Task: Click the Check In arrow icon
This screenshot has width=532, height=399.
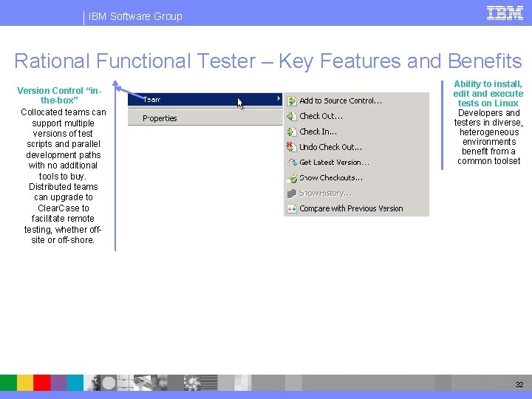Action: click(x=291, y=132)
